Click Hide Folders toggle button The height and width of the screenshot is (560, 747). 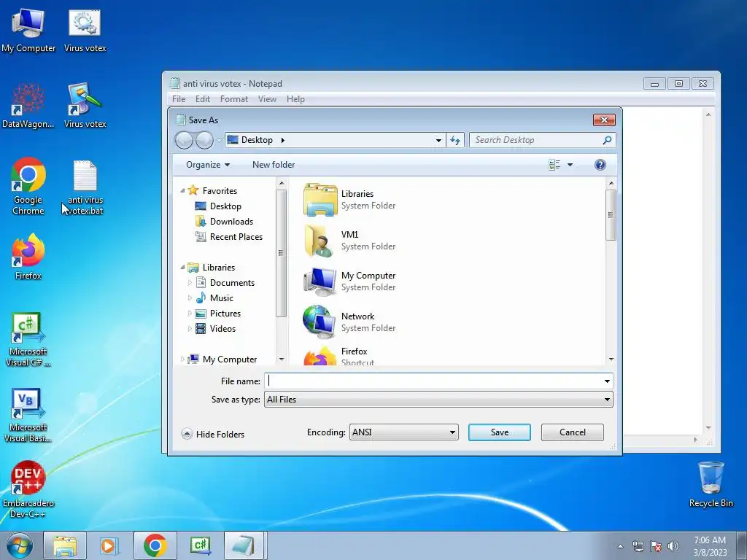coord(213,434)
